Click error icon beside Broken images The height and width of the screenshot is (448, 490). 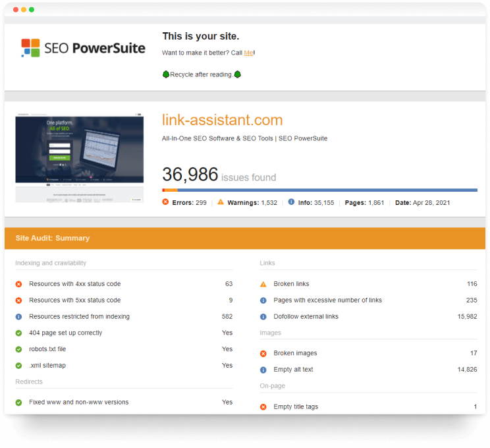263,354
